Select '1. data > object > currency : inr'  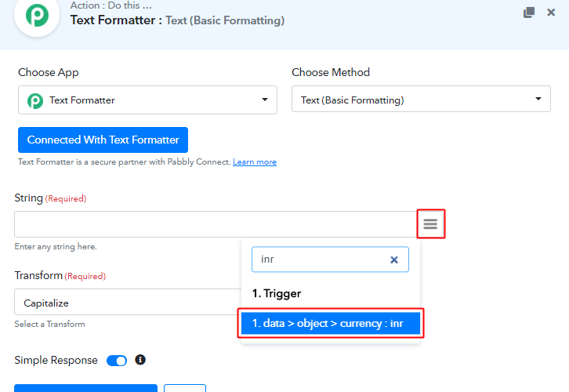click(331, 323)
